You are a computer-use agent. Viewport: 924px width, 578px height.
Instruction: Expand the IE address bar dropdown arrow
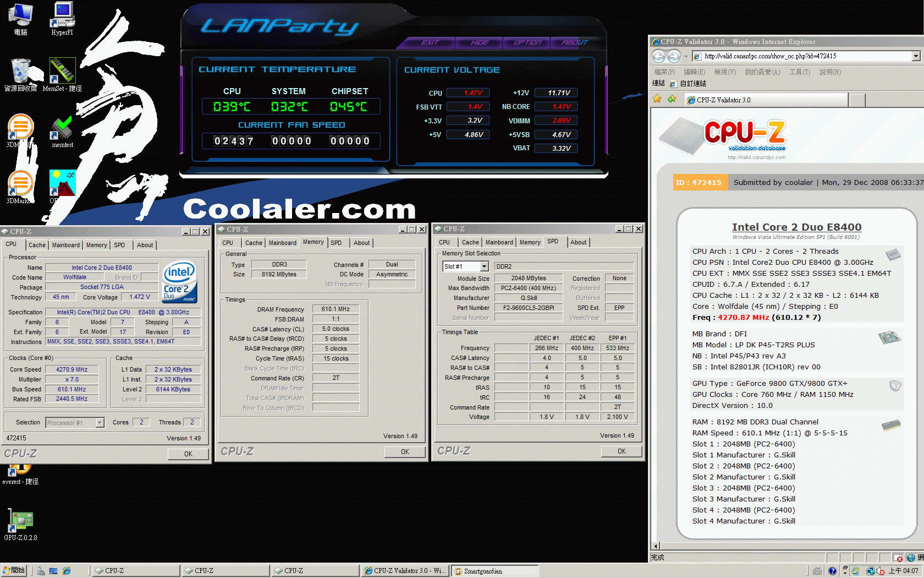[916, 56]
